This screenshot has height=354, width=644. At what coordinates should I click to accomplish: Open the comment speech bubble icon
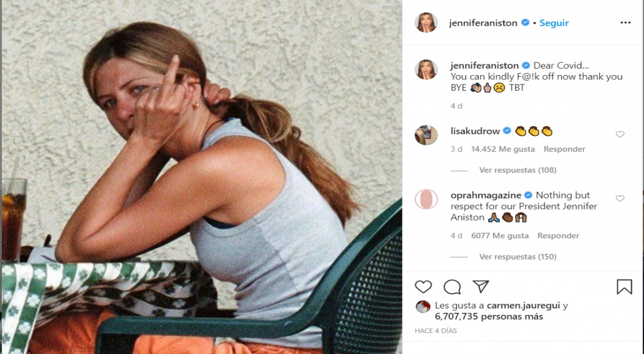(x=452, y=287)
